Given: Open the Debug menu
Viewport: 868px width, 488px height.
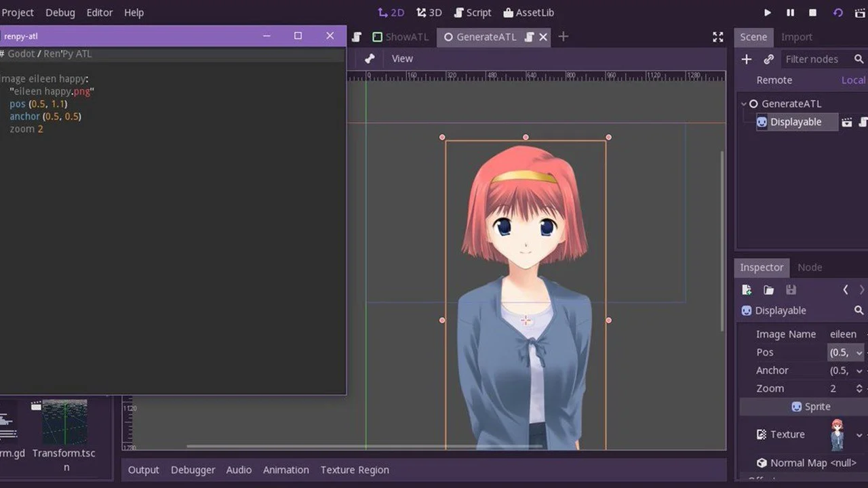Looking at the screenshot, I should point(60,12).
